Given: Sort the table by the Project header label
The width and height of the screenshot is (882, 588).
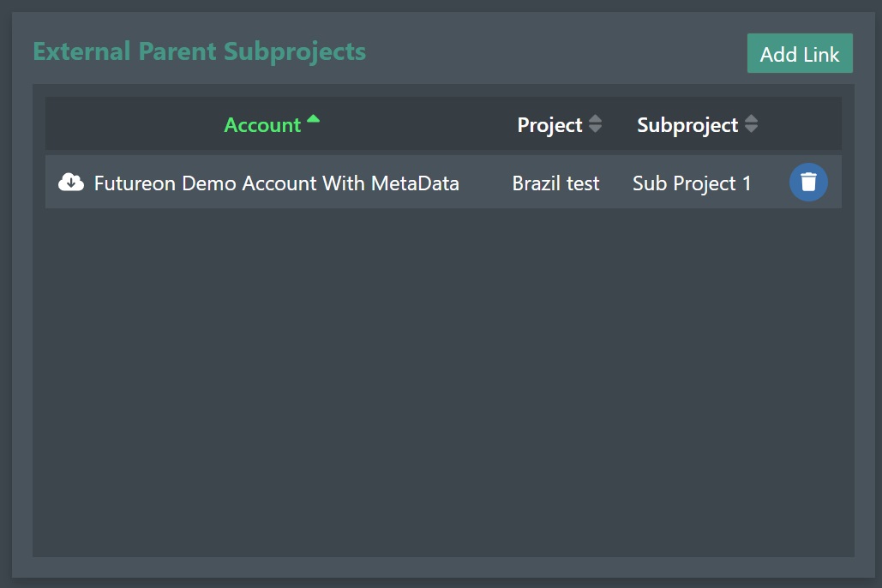Looking at the screenshot, I should point(549,125).
